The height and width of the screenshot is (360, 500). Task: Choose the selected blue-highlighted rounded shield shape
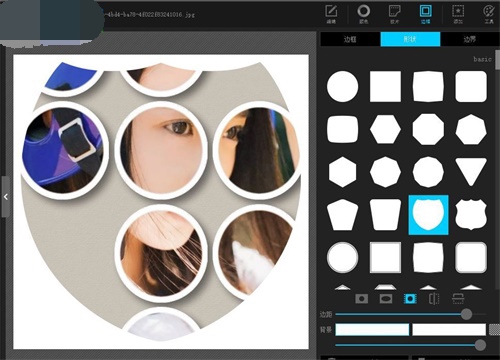(x=428, y=215)
